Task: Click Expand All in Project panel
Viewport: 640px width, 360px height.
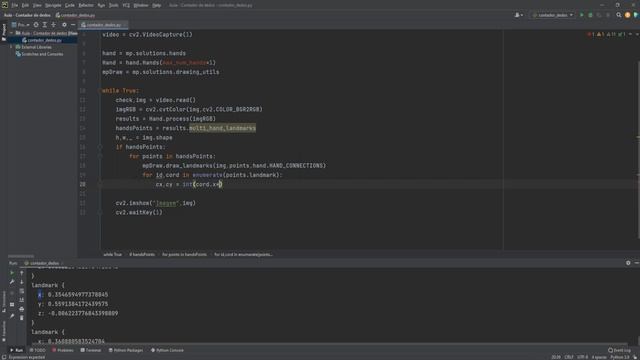Action: pyautogui.click(x=44, y=25)
